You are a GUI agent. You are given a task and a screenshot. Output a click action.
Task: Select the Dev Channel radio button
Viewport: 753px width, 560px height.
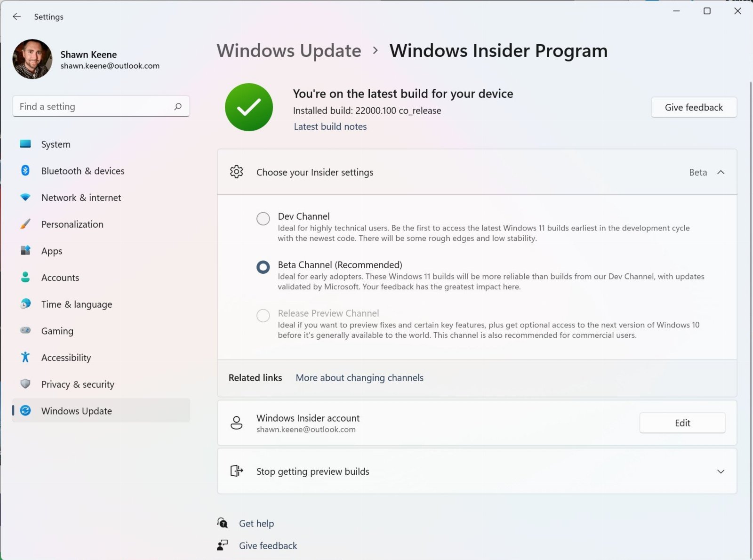coord(263,218)
